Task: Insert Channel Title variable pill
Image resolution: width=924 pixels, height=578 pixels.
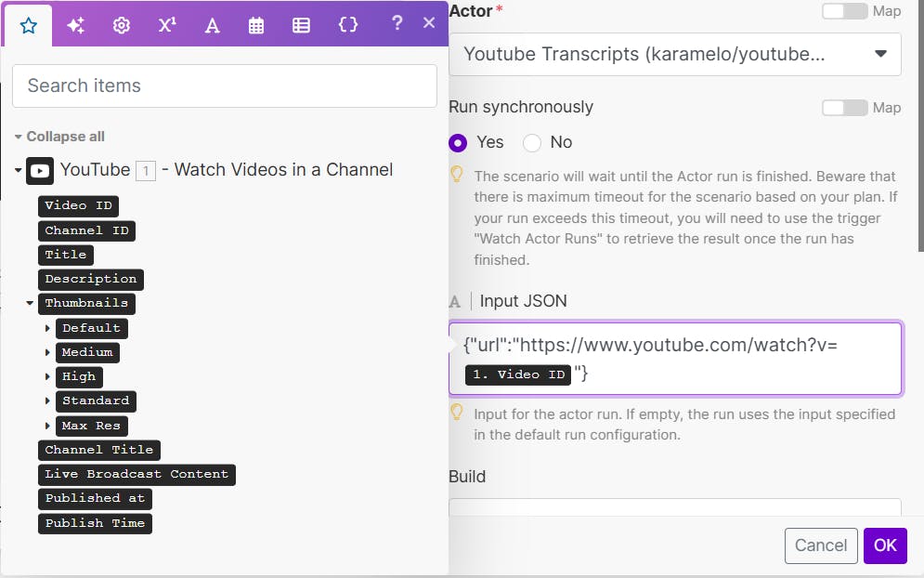Action: (99, 450)
